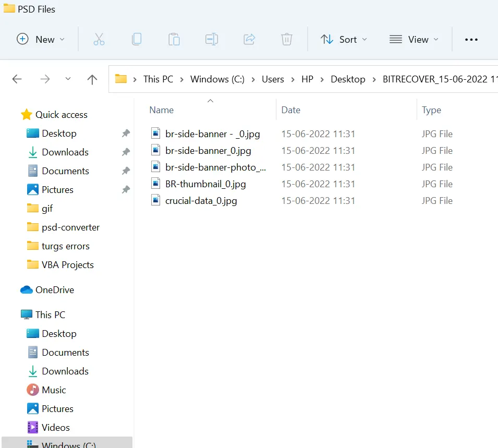Click the Rename icon in toolbar
Image resolution: width=498 pixels, height=448 pixels.
[212, 39]
